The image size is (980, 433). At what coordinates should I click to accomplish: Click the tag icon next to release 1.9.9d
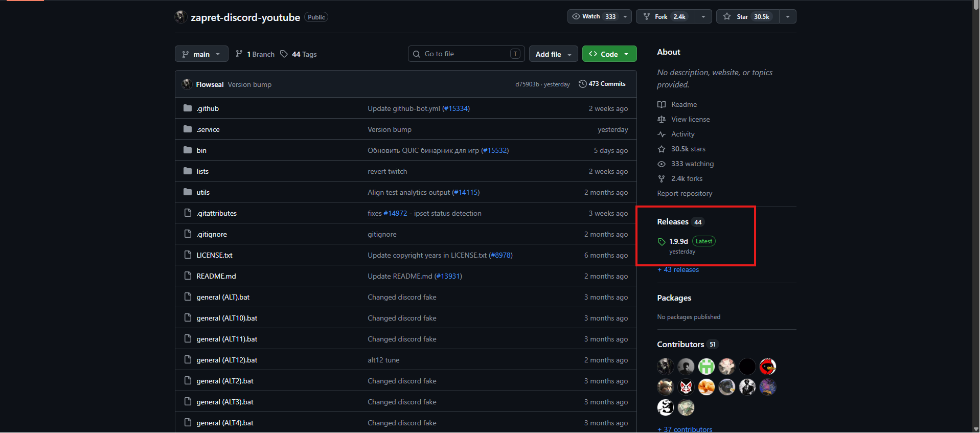tap(662, 242)
